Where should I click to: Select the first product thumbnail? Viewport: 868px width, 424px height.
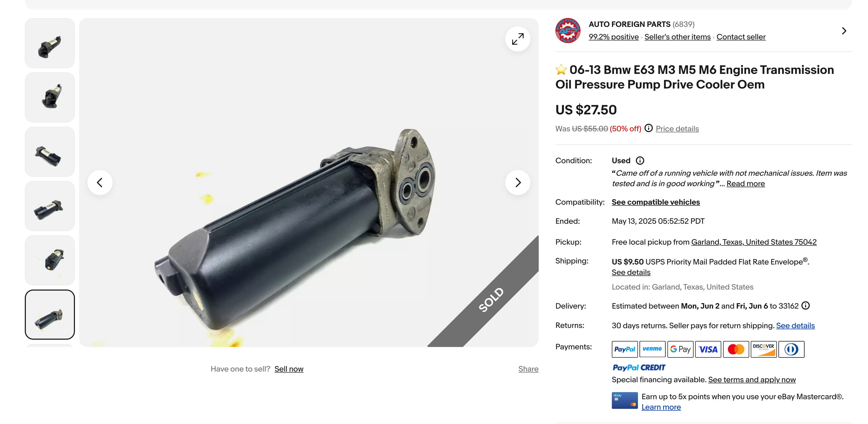[50, 43]
